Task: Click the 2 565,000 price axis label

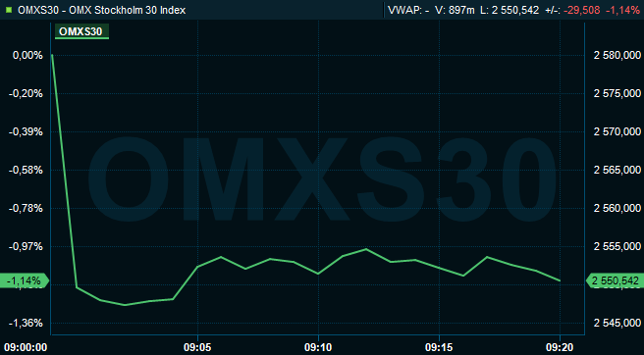Action: tap(617, 171)
